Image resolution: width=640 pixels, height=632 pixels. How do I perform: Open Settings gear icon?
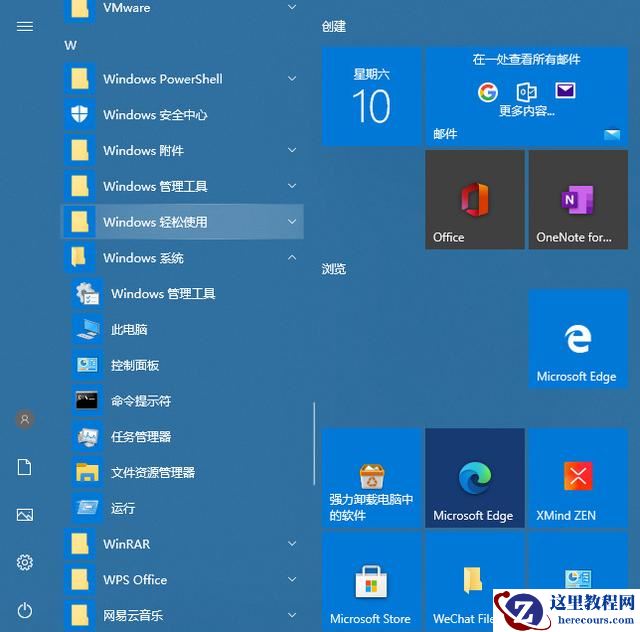(24, 563)
